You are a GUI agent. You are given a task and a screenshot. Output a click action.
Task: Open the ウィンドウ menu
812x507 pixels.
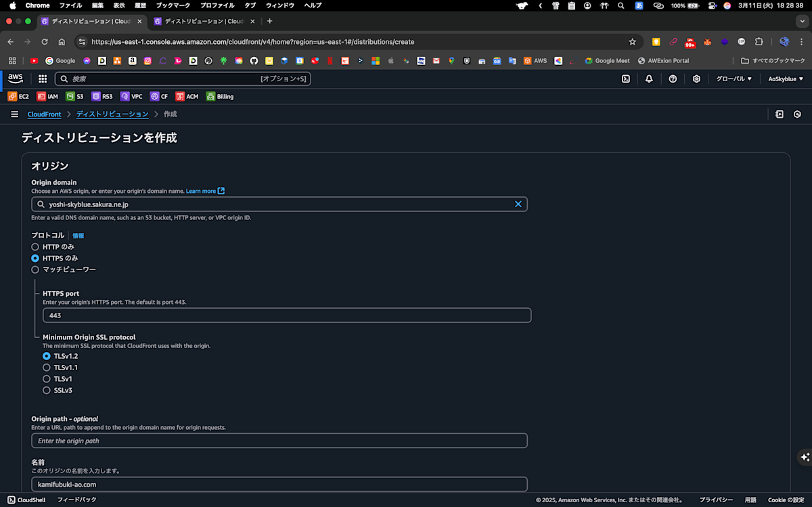pos(280,5)
